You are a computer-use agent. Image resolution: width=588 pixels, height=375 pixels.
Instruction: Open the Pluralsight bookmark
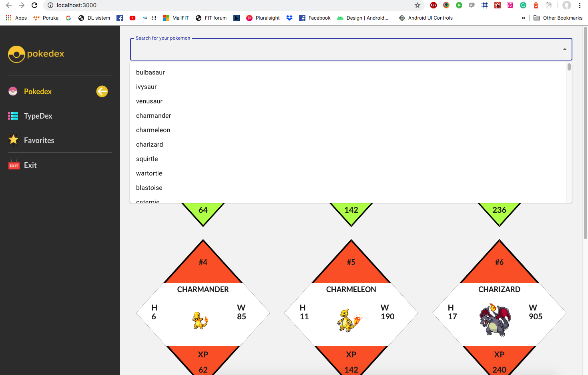click(x=263, y=18)
